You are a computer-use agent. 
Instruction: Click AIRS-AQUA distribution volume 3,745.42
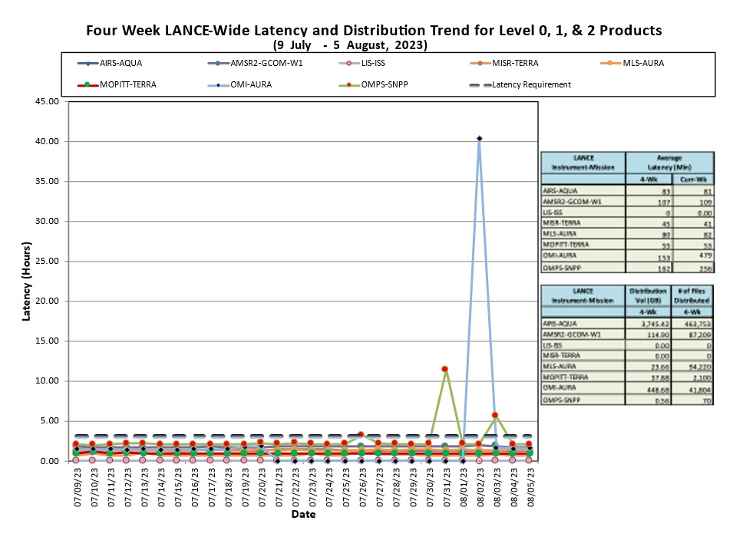click(655, 324)
